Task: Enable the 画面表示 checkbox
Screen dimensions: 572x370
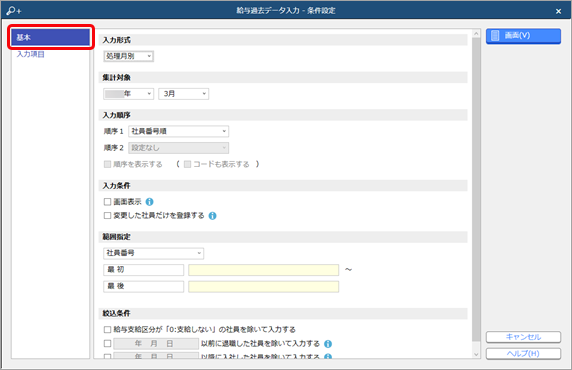Action: pos(107,202)
